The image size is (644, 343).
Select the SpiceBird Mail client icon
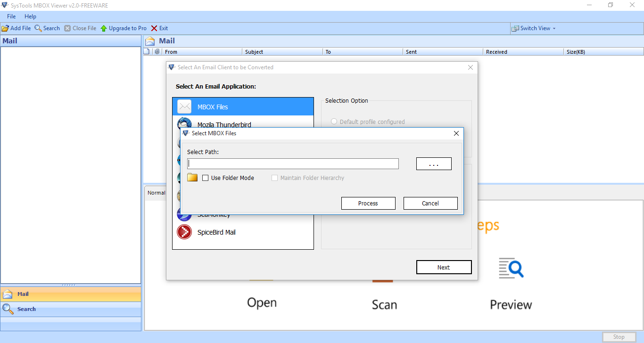pos(184,232)
